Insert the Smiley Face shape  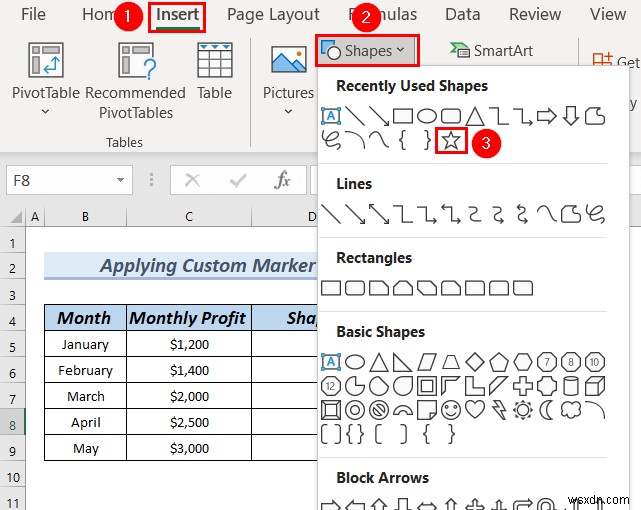[x=451, y=410]
